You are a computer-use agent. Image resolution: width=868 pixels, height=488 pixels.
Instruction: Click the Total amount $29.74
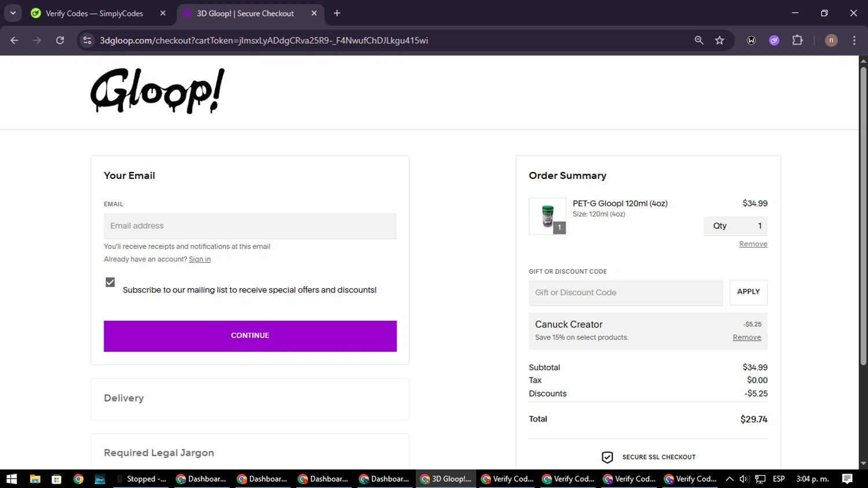pyautogui.click(x=753, y=419)
